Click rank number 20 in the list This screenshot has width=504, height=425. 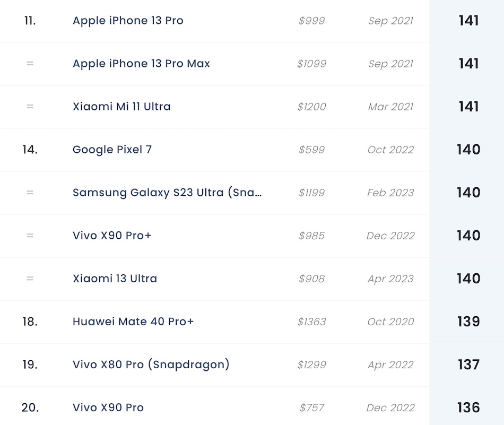pos(30,407)
